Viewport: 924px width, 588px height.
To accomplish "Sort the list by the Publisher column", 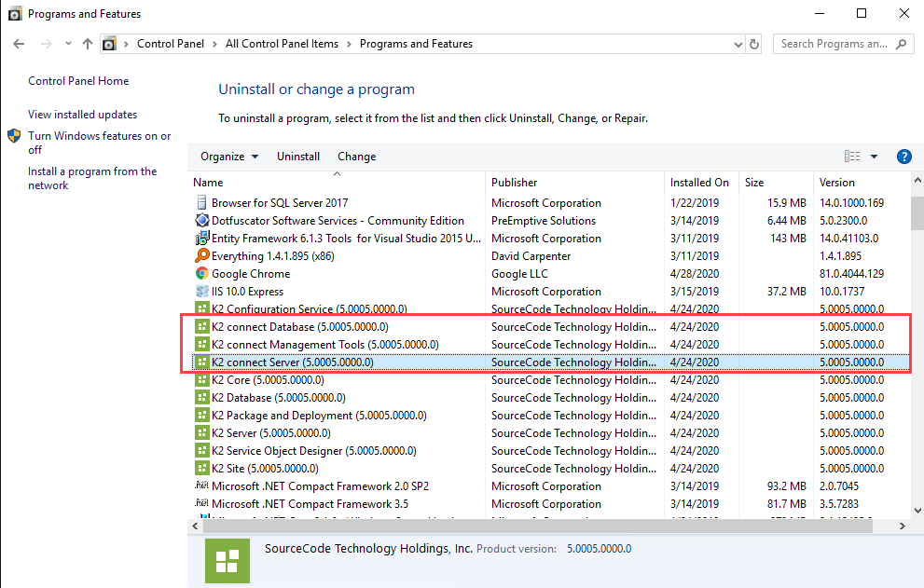I will (x=574, y=183).
